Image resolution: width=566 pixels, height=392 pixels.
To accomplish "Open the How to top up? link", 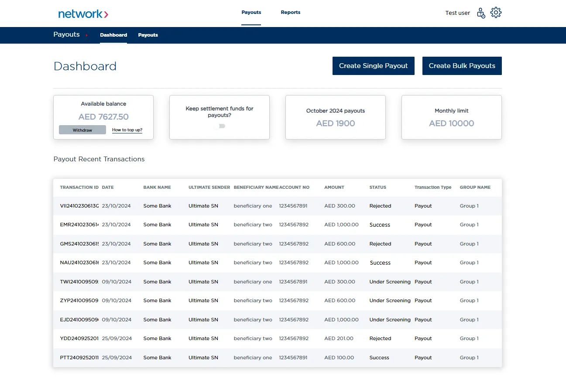I will 127,130.
